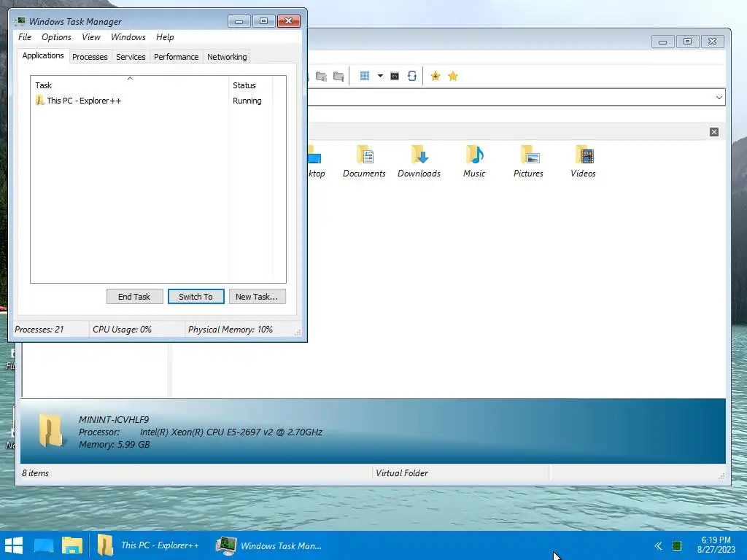The height and width of the screenshot is (560, 747).
Task: Switch to 'Windows Task Man...' taskbar button
Action: [x=269, y=545]
